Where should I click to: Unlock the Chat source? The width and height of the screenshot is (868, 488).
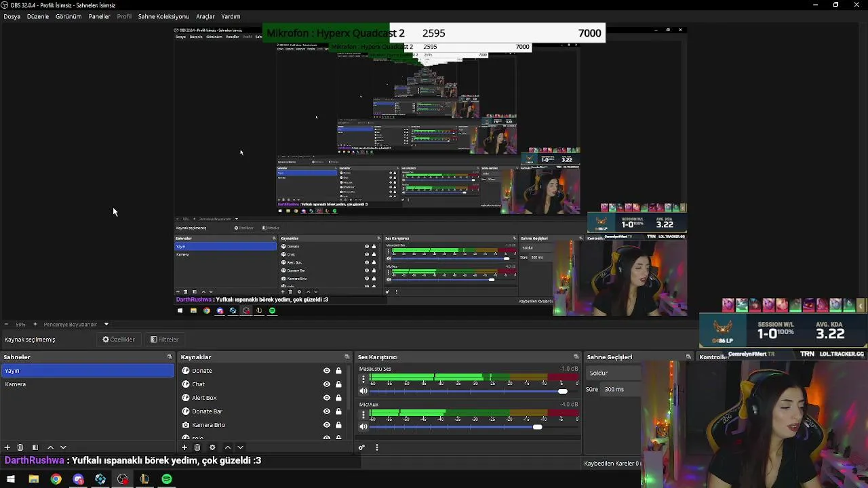338,384
